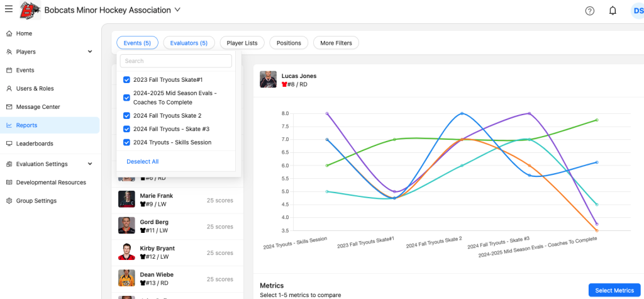
Task: Click the Select Metrics button
Action: click(x=614, y=290)
